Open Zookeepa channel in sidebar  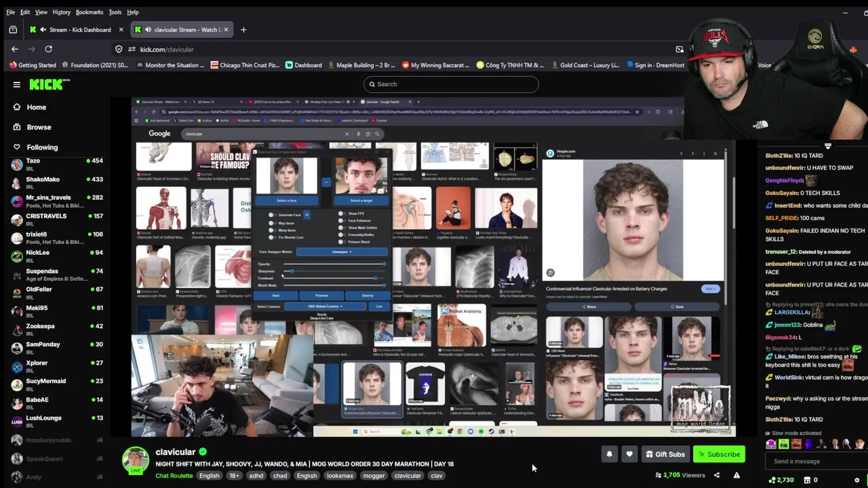click(57, 330)
